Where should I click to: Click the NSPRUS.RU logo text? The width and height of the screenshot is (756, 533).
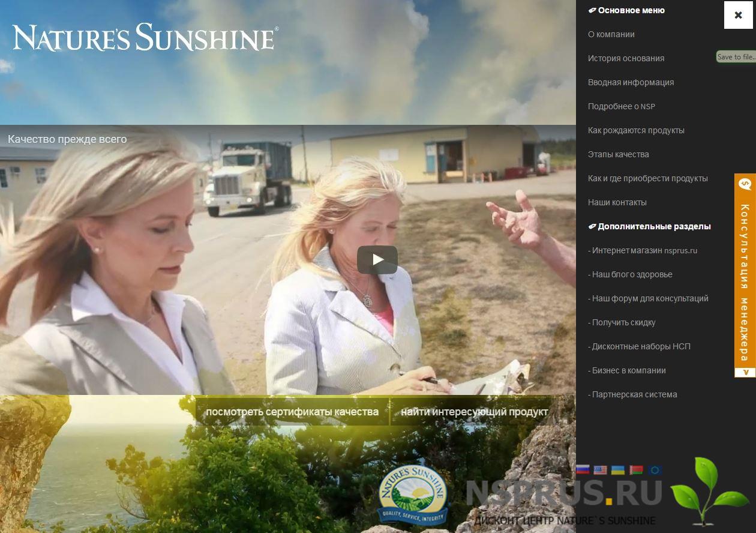564,493
